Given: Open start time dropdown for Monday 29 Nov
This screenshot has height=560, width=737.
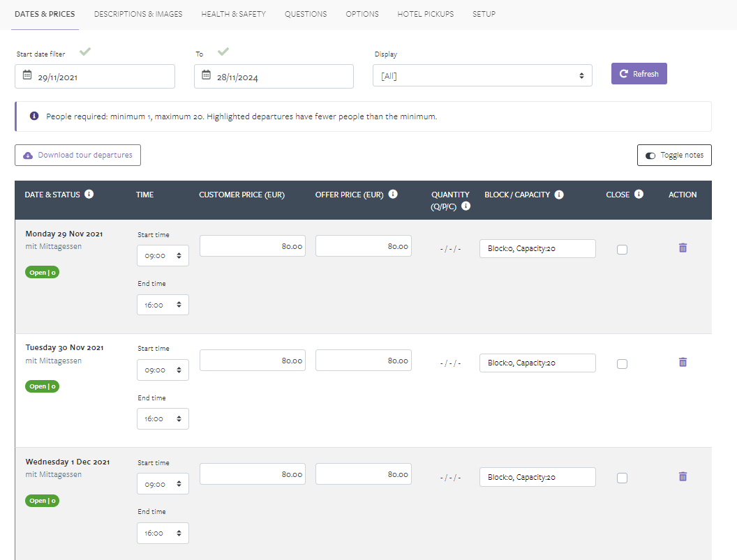Looking at the screenshot, I should (163, 255).
